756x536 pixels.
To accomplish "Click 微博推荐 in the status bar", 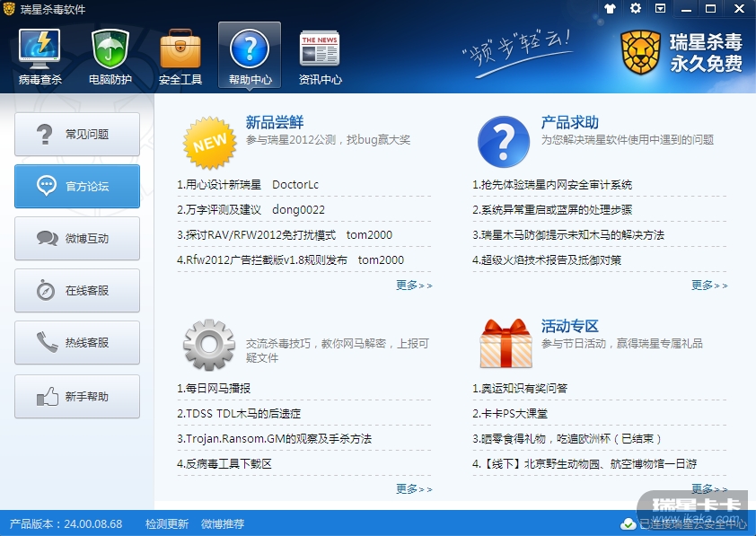I will tap(223, 524).
